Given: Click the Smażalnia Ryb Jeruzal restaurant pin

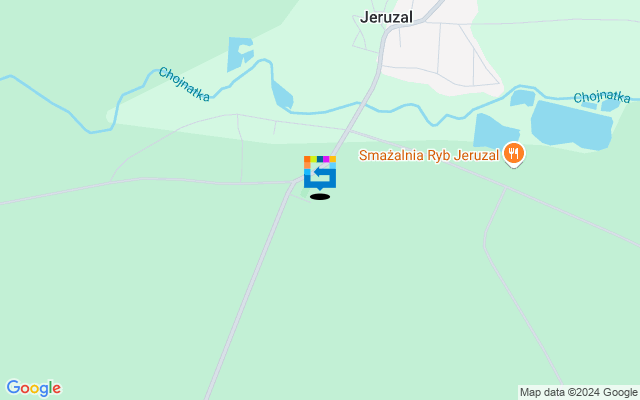Looking at the screenshot, I should click(514, 155).
